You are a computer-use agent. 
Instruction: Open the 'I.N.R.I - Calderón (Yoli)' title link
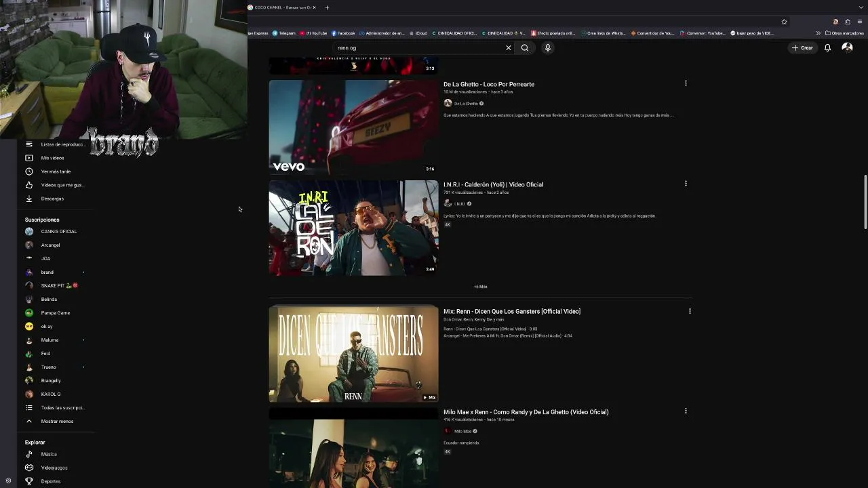coord(493,184)
